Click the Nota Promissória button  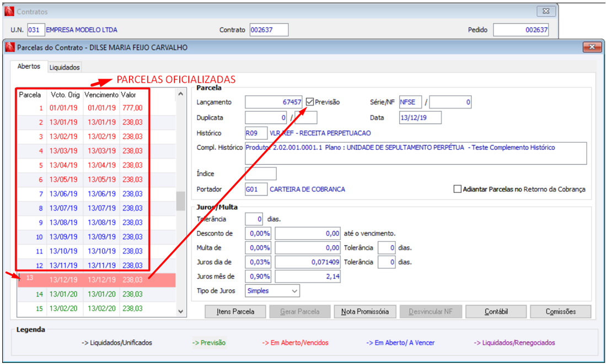[x=365, y=312]
